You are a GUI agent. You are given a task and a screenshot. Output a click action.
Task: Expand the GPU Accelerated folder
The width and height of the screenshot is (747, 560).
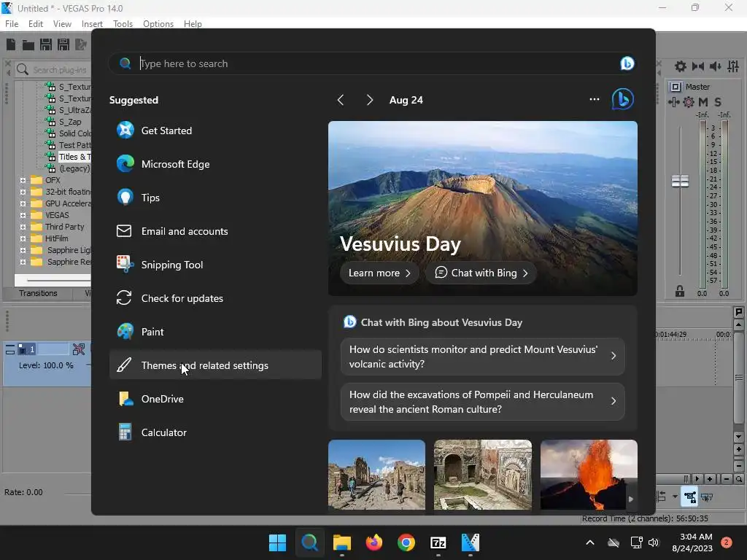point(23,203)
